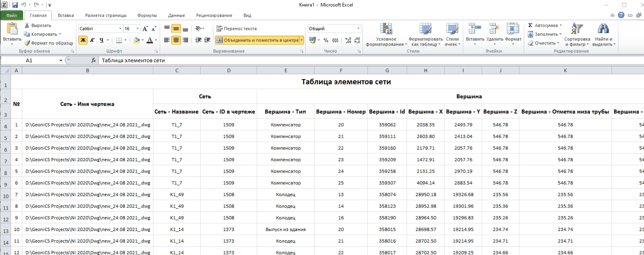Screen dimensions: 644x255
Task: Click the Increase Font Size icon
Action: point(145,29)
